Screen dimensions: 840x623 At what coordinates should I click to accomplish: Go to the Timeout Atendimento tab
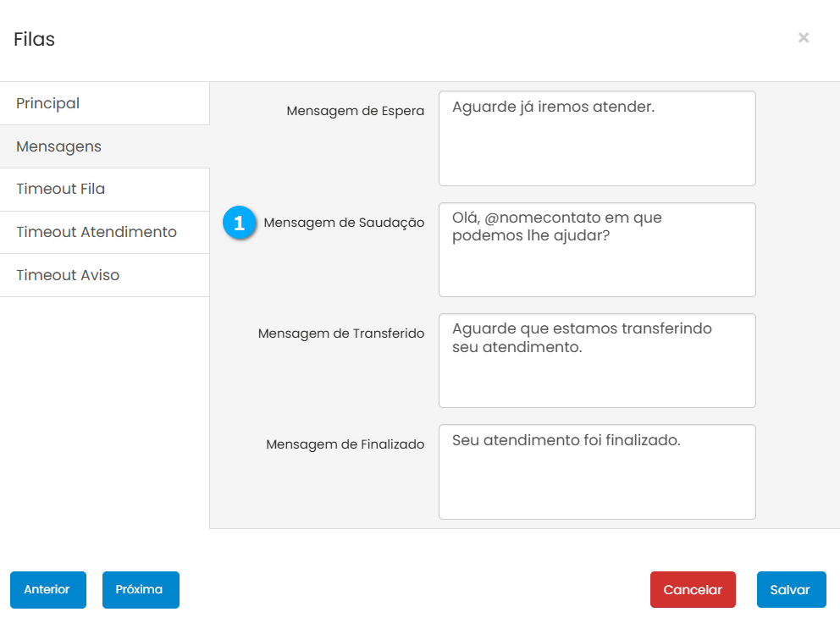[x=104, y=232]
